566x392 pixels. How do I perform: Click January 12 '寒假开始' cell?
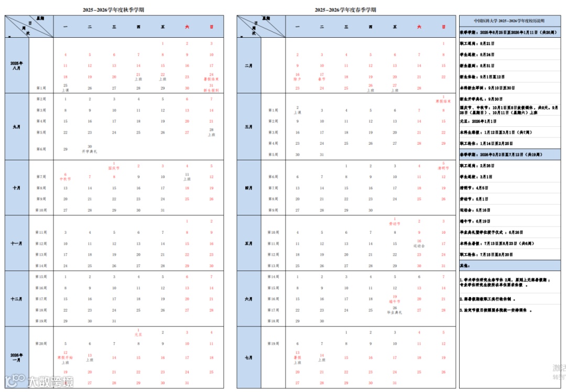[x=66, y=357]
